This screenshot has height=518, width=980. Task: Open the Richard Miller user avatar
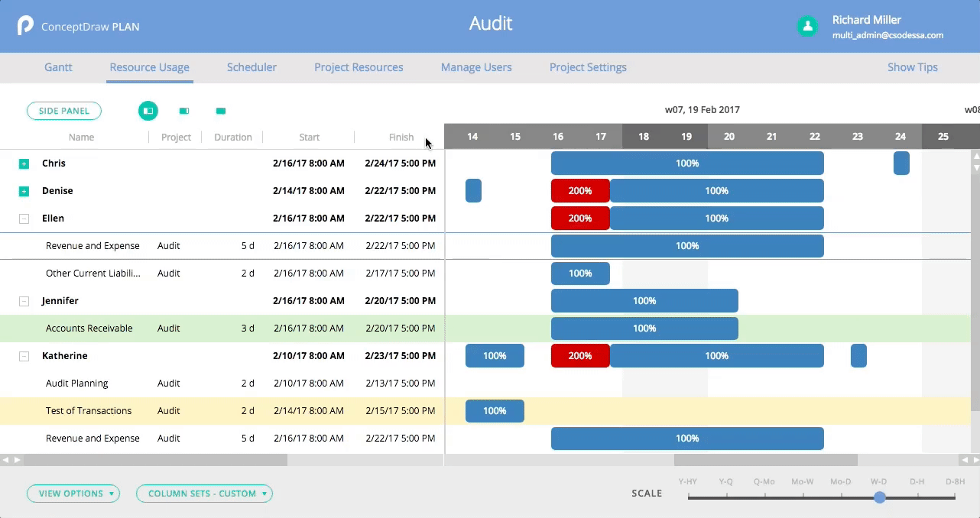click(807, 26)
